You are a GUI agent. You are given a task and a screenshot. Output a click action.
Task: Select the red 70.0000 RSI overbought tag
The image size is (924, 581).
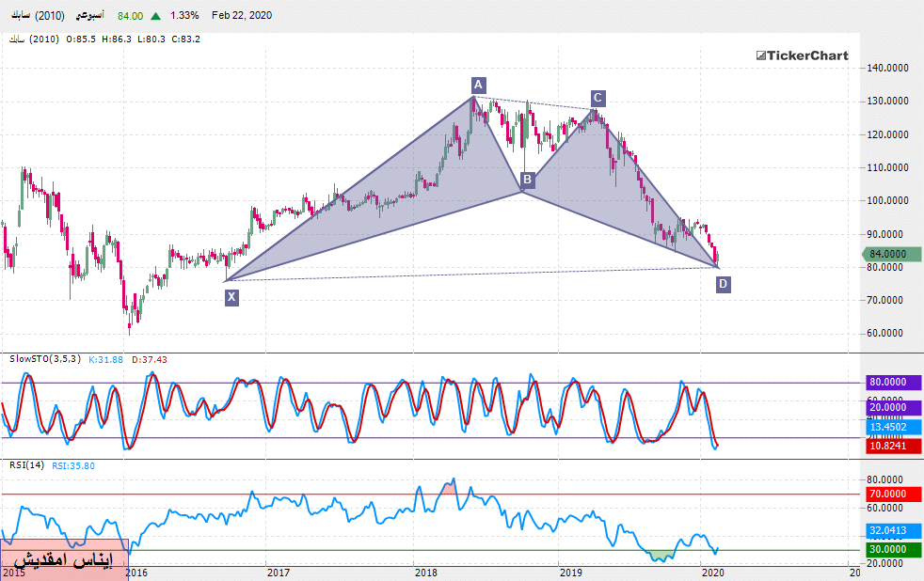click(x=890, y=494)
